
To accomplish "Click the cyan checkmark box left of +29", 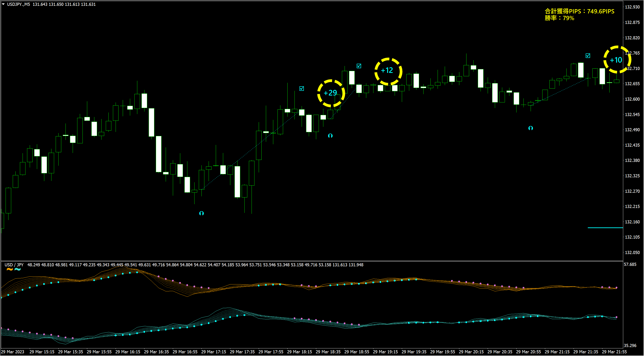I will (302, 89).
